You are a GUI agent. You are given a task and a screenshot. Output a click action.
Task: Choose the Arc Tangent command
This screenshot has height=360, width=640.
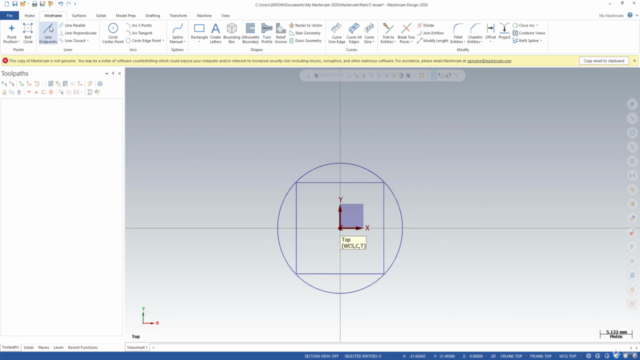click(139, 33)
